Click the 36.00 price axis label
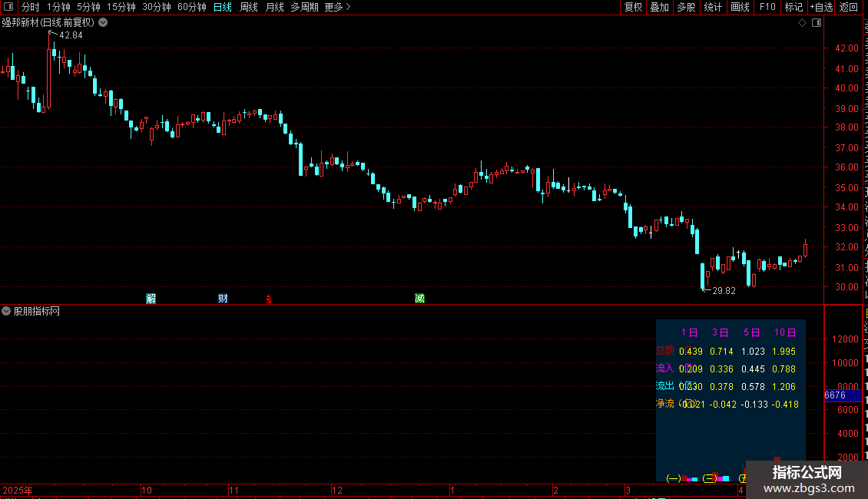This screenshot has width=868, height=499. click(x=847, y=167)
